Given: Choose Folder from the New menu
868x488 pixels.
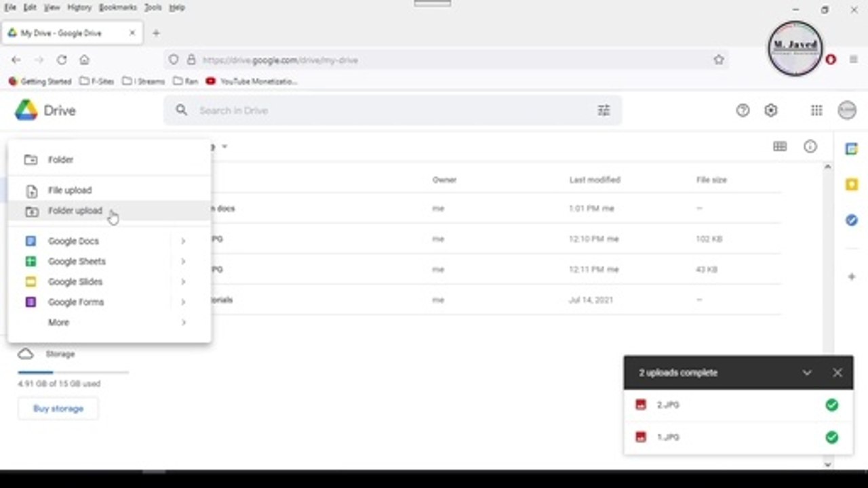Looking at the screenshot, I should point(109,160).
